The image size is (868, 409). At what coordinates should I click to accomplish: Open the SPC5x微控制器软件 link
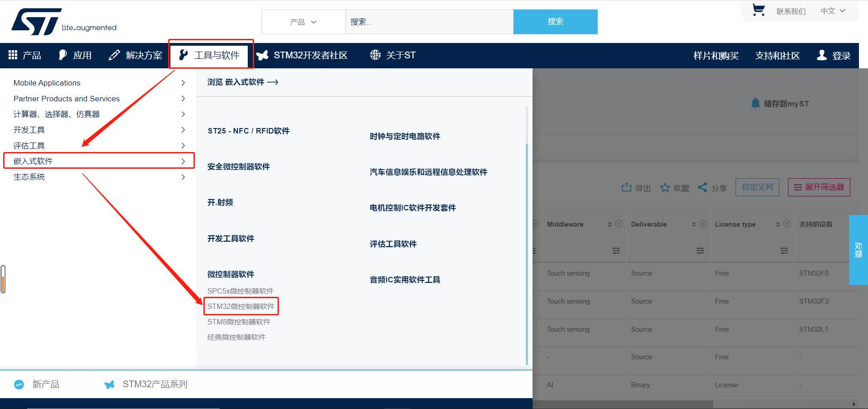click(241, 291)
